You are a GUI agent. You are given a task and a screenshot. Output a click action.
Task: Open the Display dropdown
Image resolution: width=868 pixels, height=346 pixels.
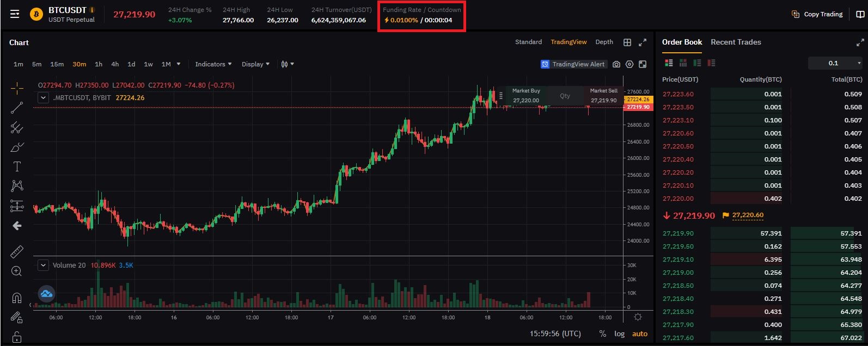(255, 64)
